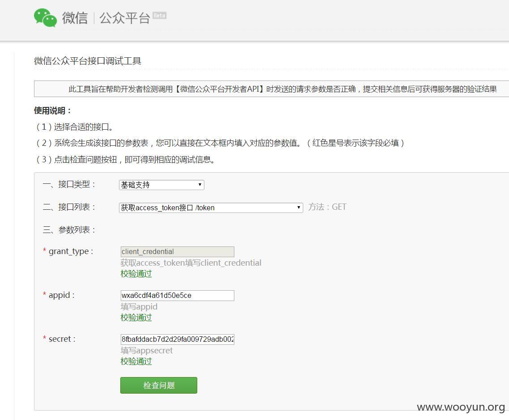The width and height of the screenshot is (509, 420).
Task: Click the 微信公众平台接口调试工具 page heading
Action: [x=88, y=61]
